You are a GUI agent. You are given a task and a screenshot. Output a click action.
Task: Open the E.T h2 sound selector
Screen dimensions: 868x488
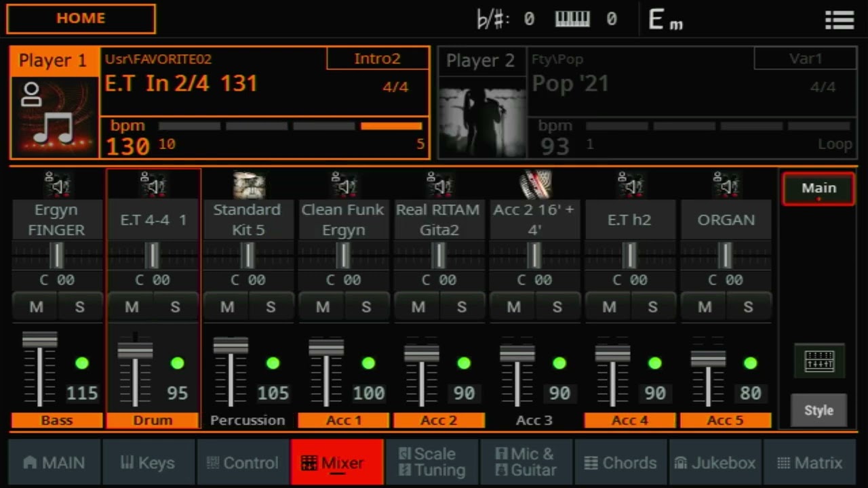(x=631, y=220)
